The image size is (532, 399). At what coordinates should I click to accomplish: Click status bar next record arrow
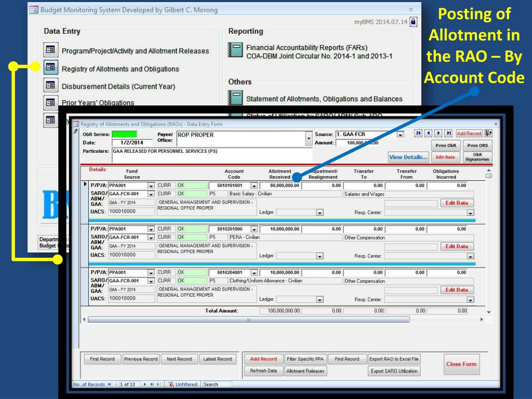click(144, 384)
